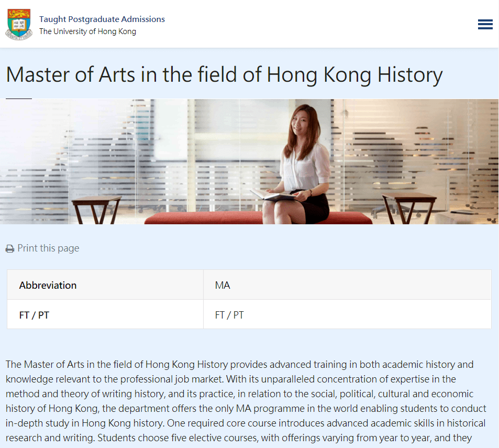Click the 'Students choose five elective courses' sentence
Viewport: 499px width, 448px height.
pyautogui.click(x=173, y=438)
